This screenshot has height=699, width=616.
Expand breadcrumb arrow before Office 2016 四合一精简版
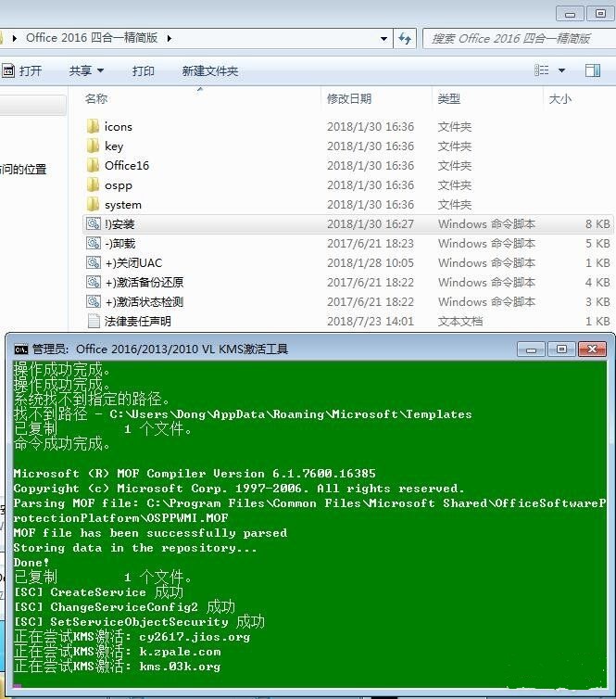point(15,38)
